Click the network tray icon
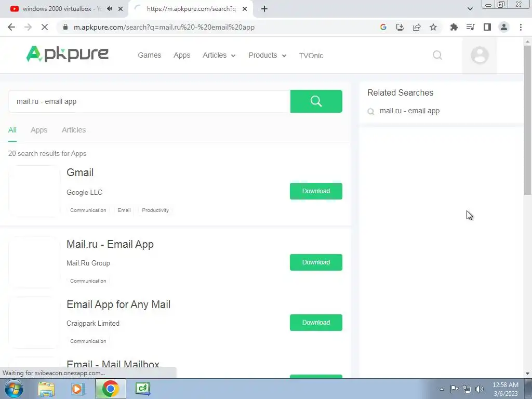532x399 pixels. coord(467,389)
